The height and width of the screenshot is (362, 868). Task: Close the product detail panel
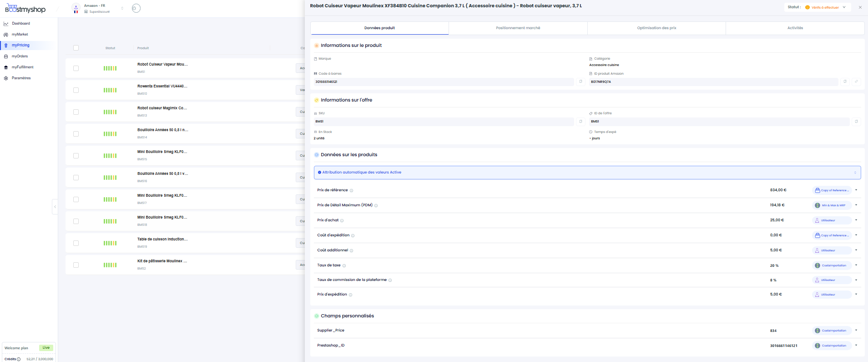[860, 7]
